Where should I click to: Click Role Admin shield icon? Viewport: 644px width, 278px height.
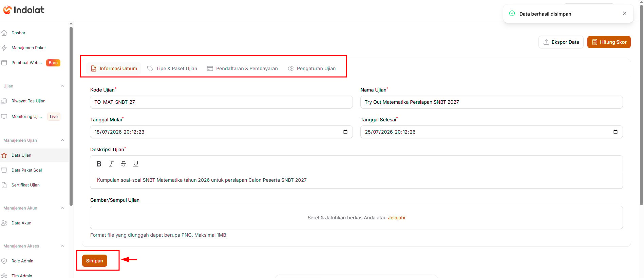4,261
